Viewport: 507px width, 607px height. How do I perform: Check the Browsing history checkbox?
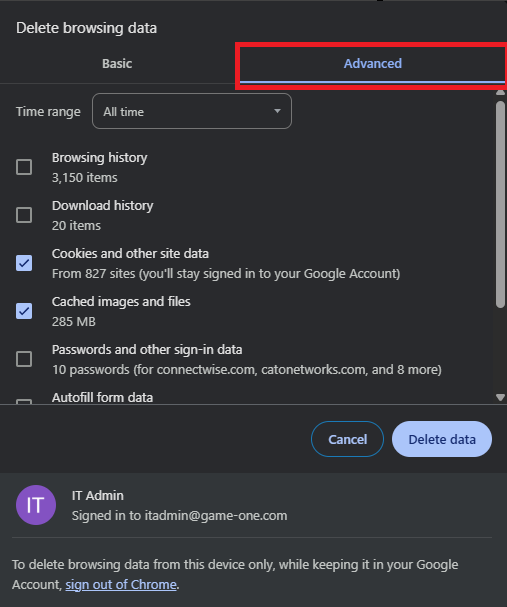[x=24, y=167]
